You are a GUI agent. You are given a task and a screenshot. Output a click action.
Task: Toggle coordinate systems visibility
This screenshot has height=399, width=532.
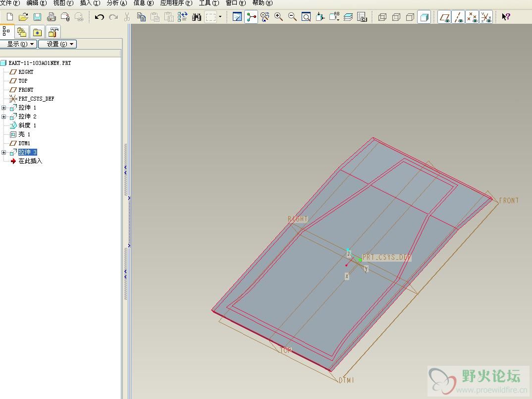(x=486, y=17)
